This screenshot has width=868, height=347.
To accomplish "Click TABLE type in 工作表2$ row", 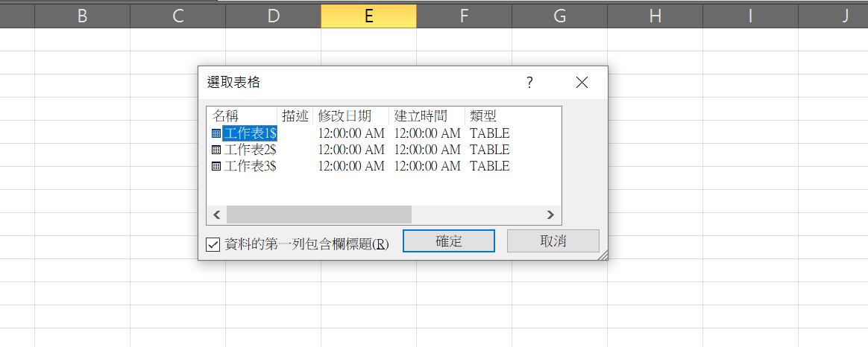I will (x=490, y=150).
